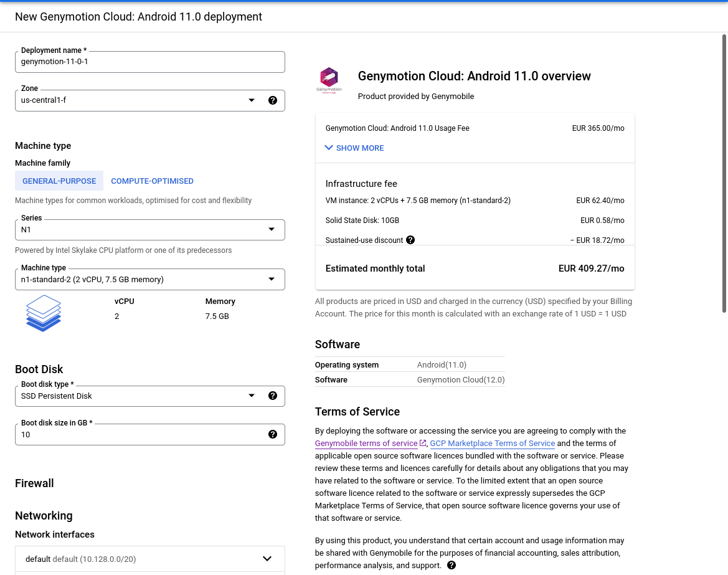Click the Boot disk size help icon

pos(273,434)
